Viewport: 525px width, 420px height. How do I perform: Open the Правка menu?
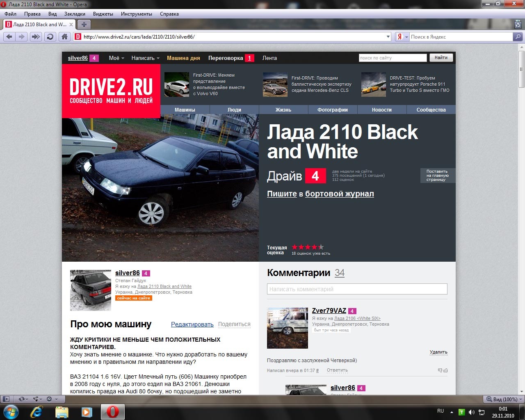pos(32,14)
